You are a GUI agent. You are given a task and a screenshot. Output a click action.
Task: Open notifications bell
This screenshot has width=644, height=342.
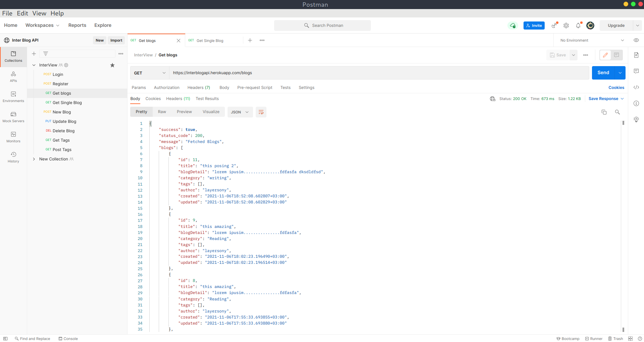[x=578, y=26]
